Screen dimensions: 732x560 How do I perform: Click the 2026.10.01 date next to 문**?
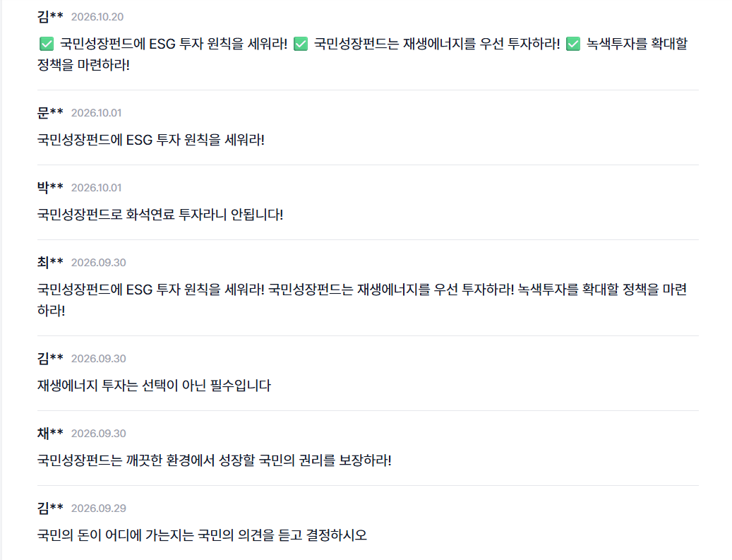[96, 113]
